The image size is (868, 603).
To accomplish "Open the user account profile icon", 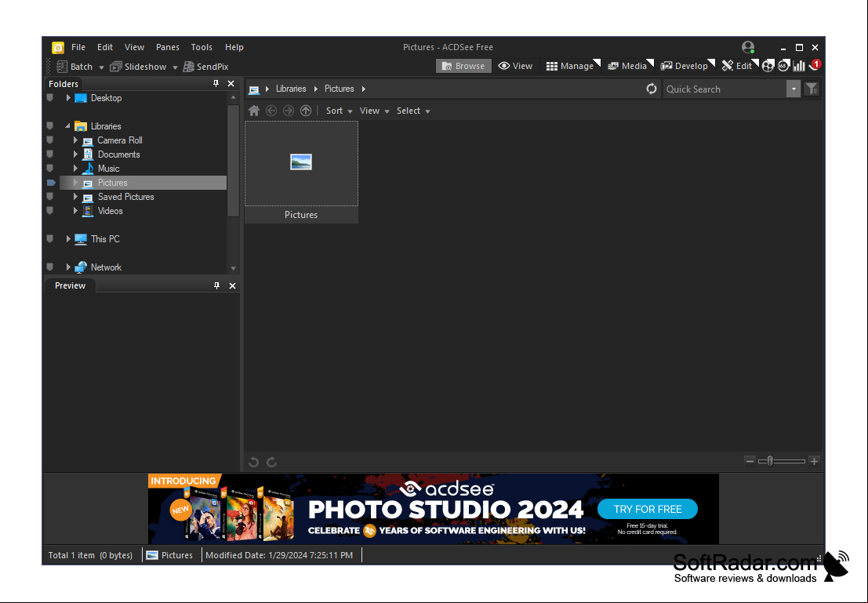I will tap(748, 47).
